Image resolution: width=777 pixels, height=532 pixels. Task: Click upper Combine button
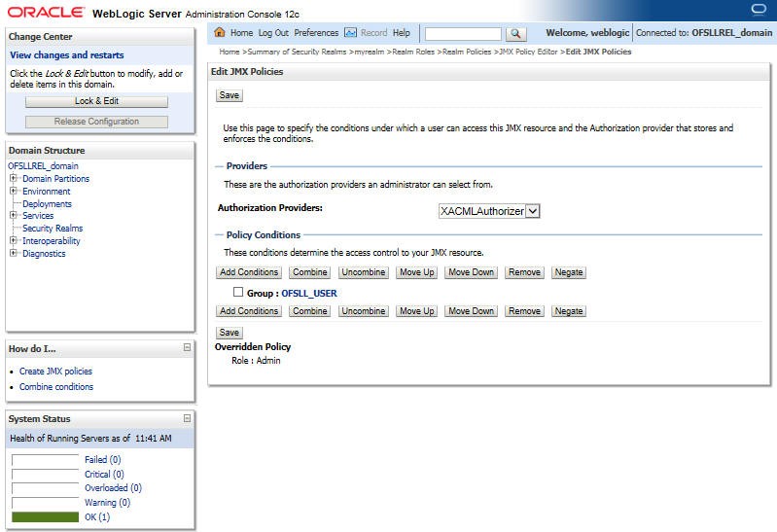pos(309,272)
